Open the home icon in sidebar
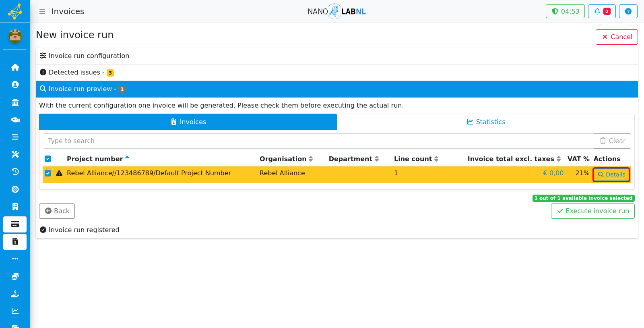Viewport: 644px width, 328px height. pyautogui.click(x=15, y=67)
